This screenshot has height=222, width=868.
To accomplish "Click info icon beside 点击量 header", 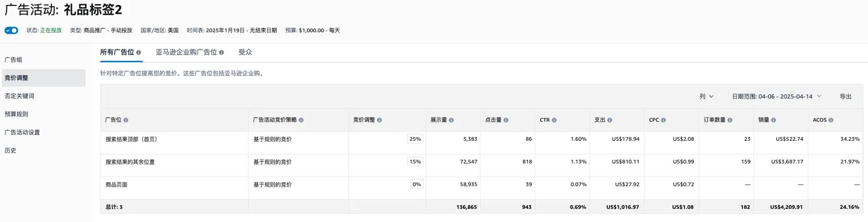I will (506, 120).
